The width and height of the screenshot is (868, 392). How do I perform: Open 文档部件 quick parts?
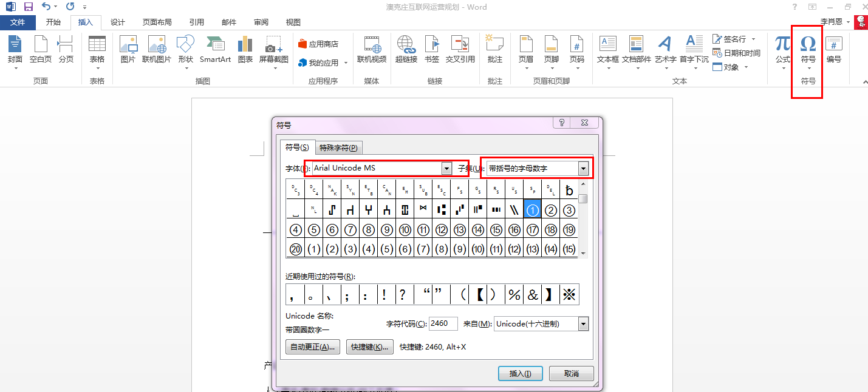[x=636, y=52]
